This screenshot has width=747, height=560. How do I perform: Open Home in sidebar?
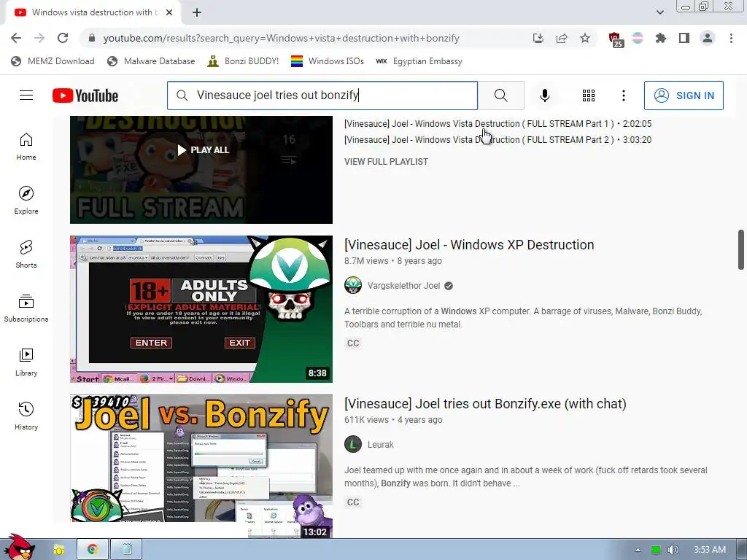click(x=26, y=147)
